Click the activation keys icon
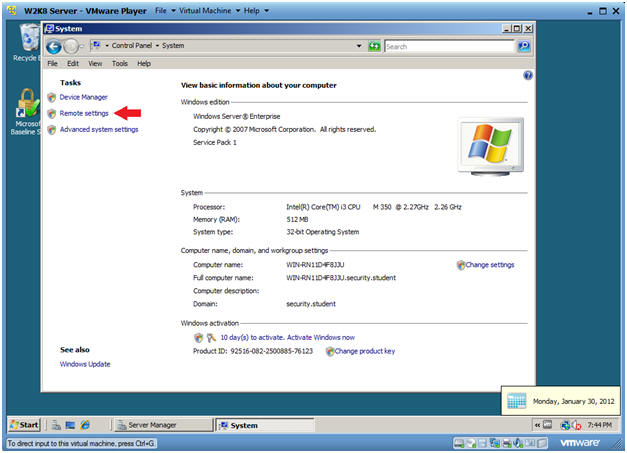The height and width of the screenshot is (453, 627). [211, 338]
